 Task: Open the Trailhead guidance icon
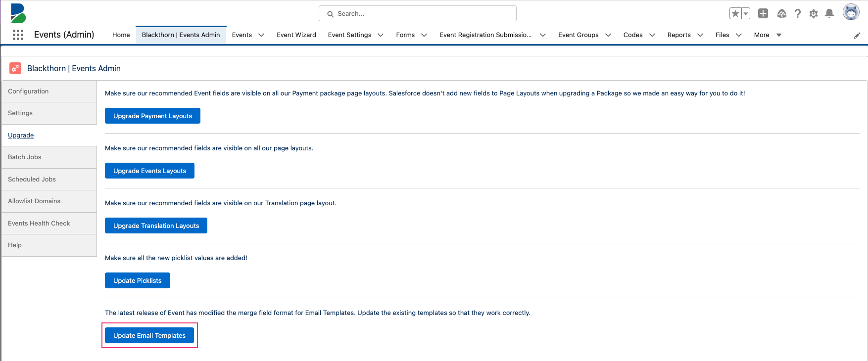[x=782, y=14]
